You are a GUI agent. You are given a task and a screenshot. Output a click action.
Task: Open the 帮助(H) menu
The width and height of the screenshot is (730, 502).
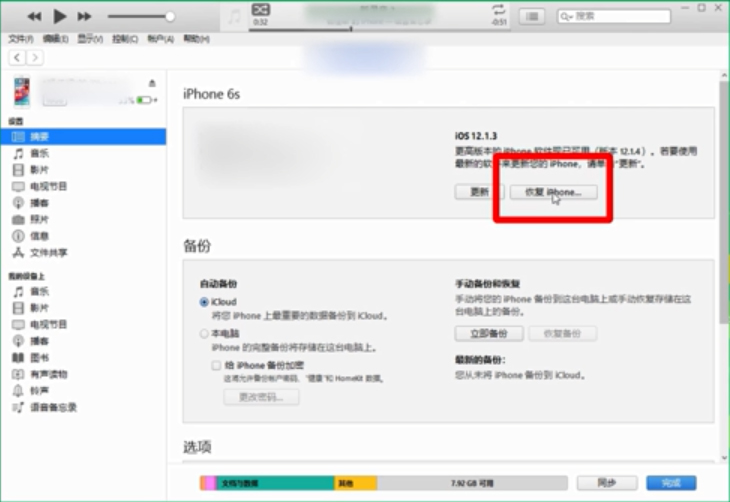pos(196,39)
